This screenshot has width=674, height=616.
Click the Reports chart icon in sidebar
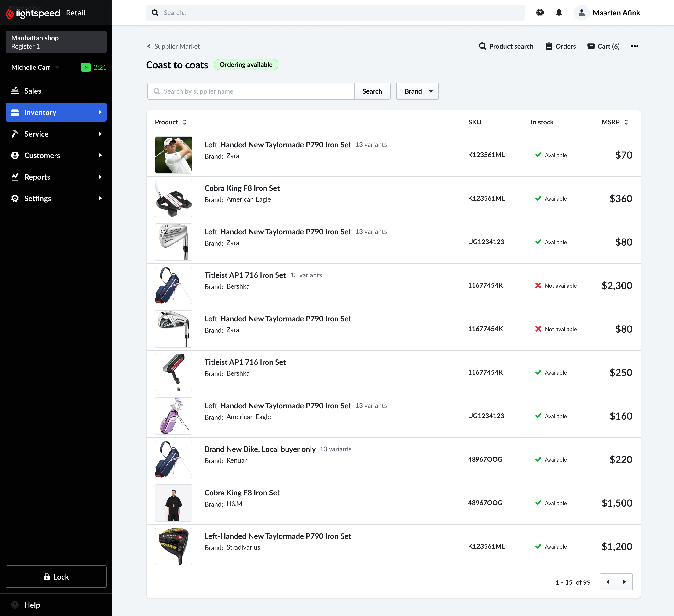pyautogui.click(x=15, y=177)
